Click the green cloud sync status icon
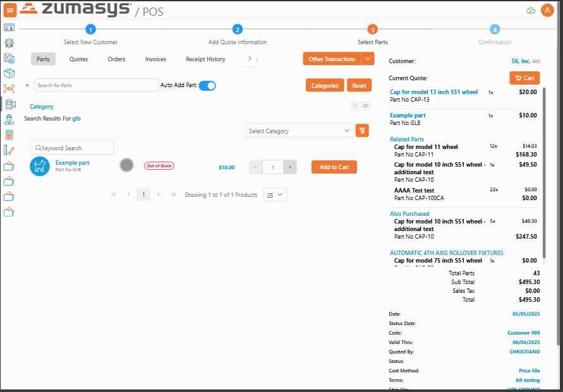563x392 pixels. [530, 10]
